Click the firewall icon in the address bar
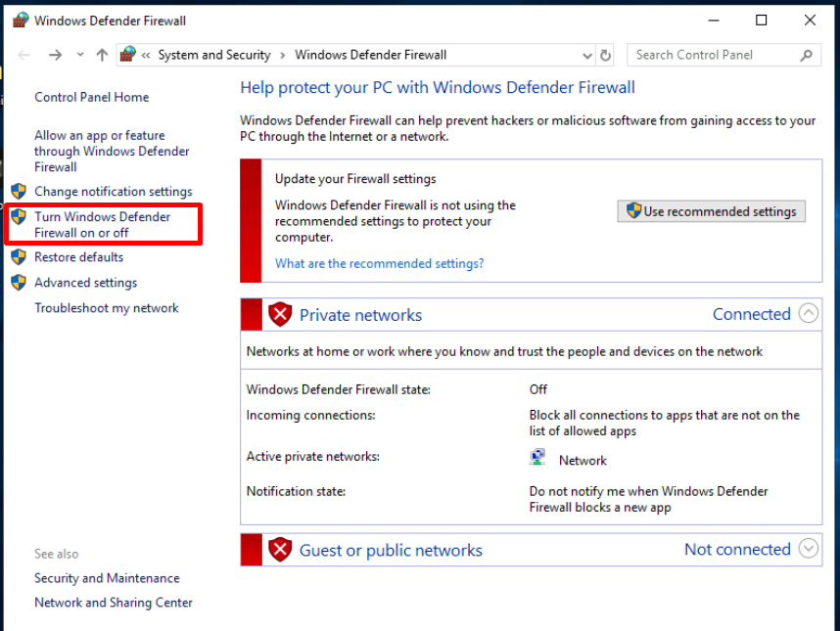The height and width of the screenshot is (631, 840). pyautogui.click(x=128, y=56)
